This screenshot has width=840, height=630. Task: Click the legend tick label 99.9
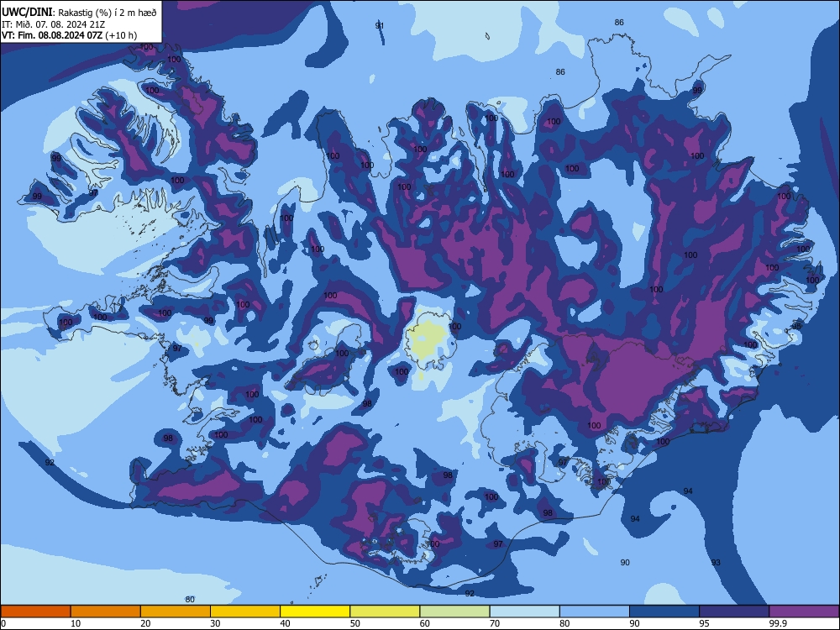777,623
